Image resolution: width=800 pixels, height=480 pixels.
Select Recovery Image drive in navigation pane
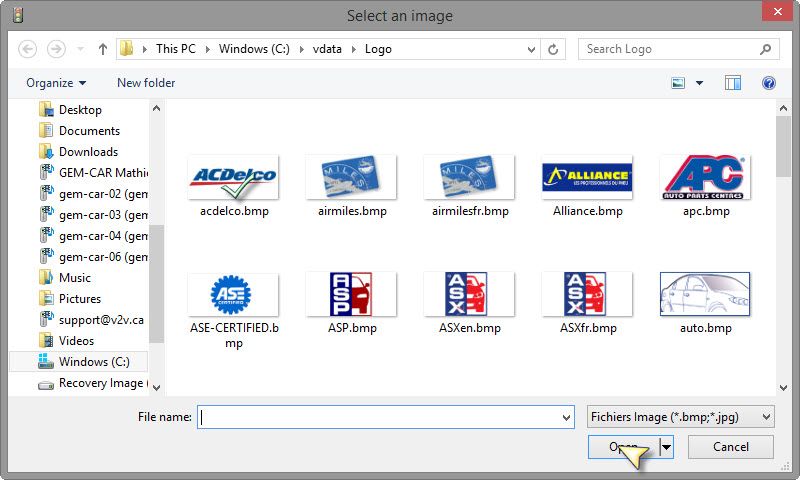pyautogui.click(x=92, y=383)
